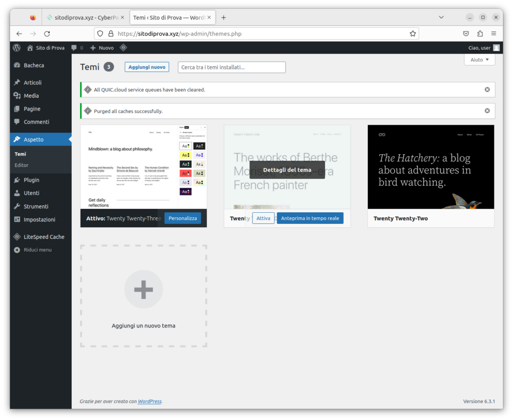
Task: Click the Nuovo plus button
Action: pos(102,48)
